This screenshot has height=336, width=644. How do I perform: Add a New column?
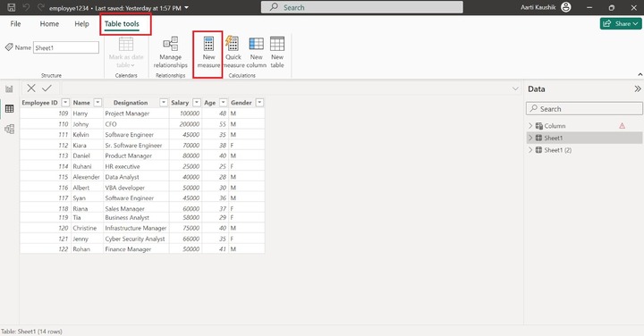point(257,53)
